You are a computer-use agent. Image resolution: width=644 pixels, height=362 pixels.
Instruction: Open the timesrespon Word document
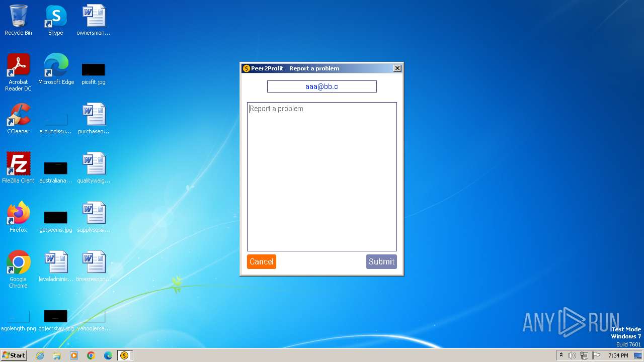pos(94,266)
